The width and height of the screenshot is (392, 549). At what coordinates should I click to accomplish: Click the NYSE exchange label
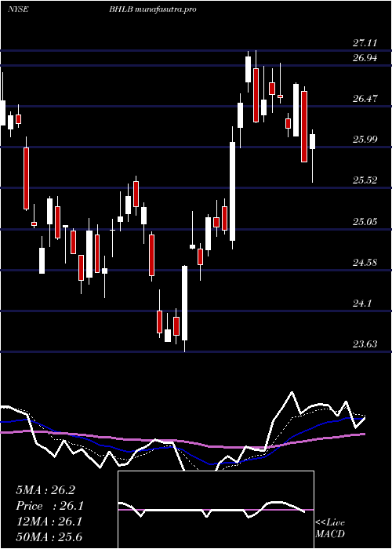(18, 9)
